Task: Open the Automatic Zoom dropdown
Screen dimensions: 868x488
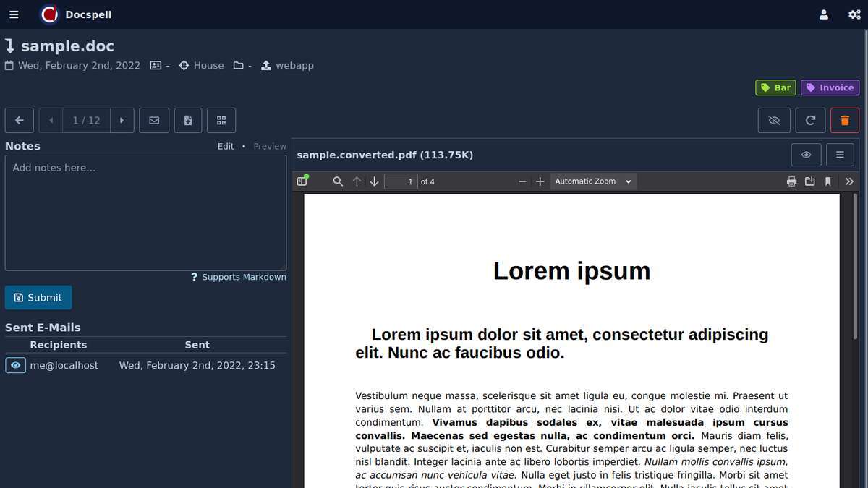Action: [593, 181]
